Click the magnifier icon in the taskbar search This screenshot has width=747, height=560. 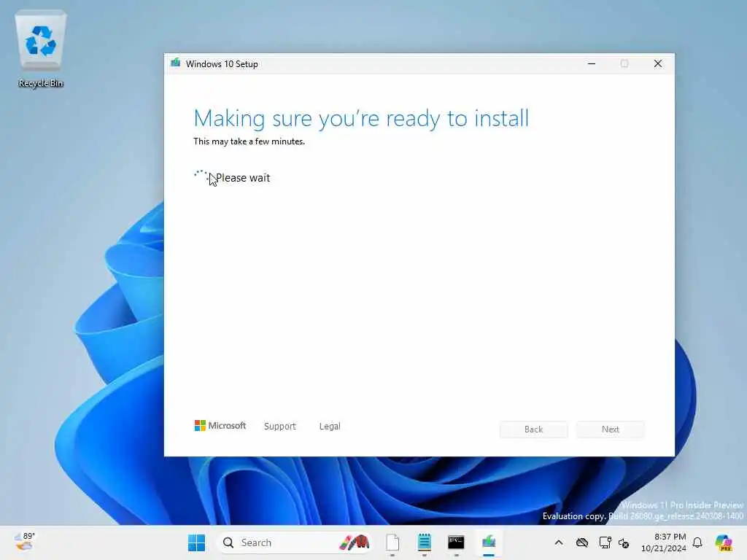[x=228, y=542]
